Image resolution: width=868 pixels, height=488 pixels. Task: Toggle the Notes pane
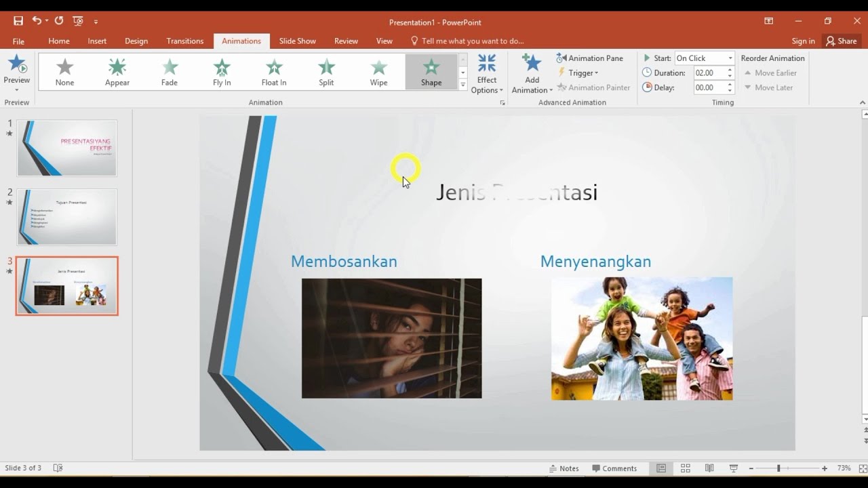click(564, 468)
